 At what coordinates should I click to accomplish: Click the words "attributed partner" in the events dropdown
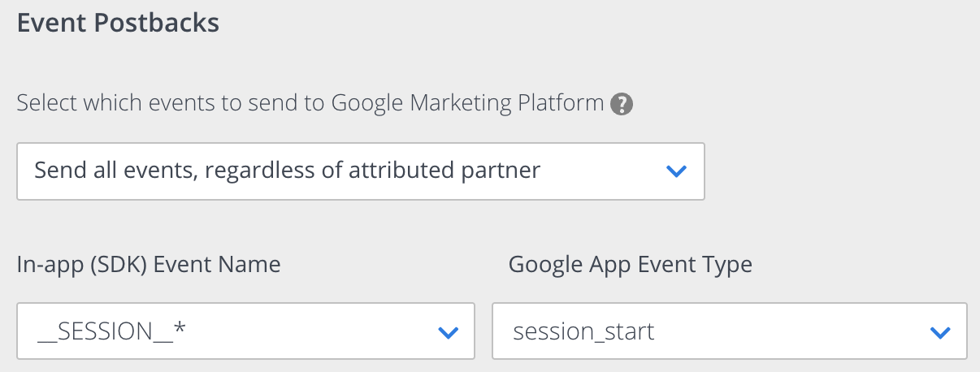pos(444,171)
